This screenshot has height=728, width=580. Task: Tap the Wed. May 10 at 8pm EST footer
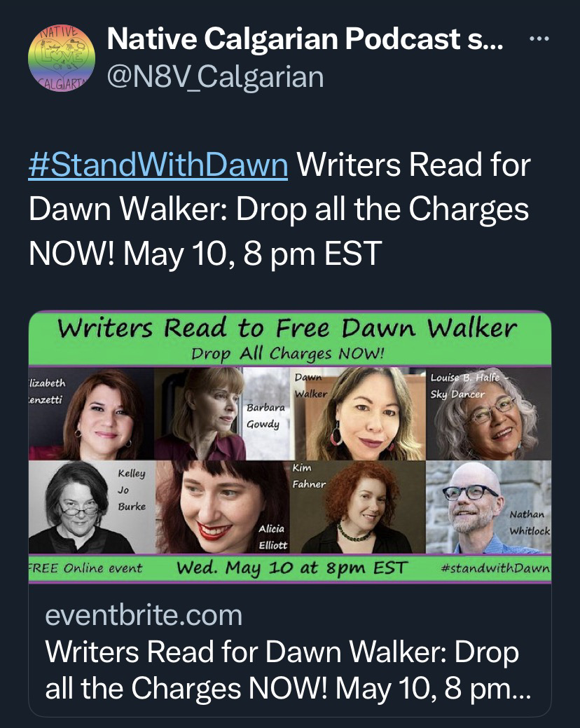tap(292, 568)
